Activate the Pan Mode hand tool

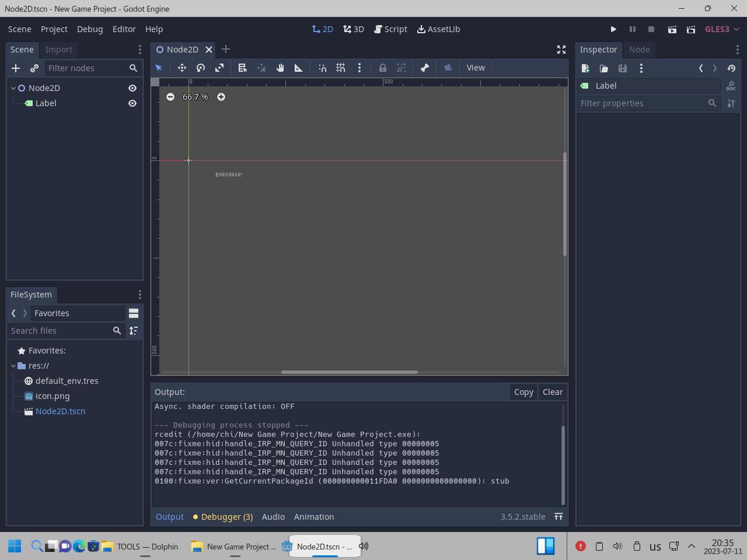[280, 68]
